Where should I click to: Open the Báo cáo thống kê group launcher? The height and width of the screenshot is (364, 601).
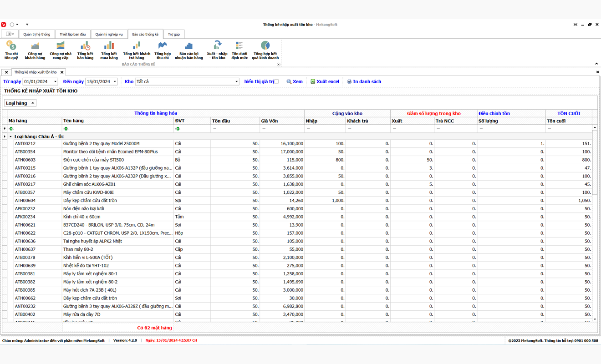coord(279,64)
